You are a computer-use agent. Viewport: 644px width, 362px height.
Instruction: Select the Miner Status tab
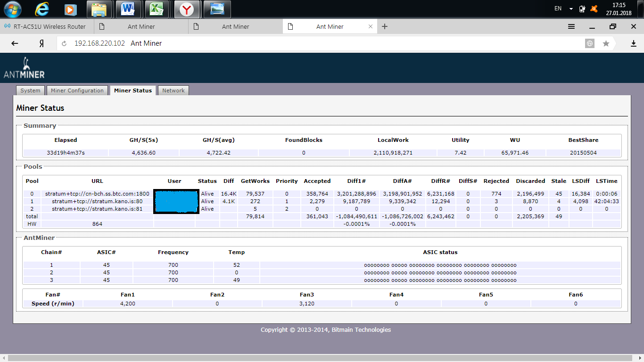[x=133, y=90]
